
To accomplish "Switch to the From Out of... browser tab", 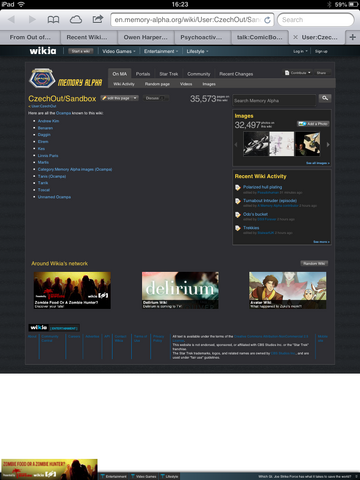I will 30,37.
